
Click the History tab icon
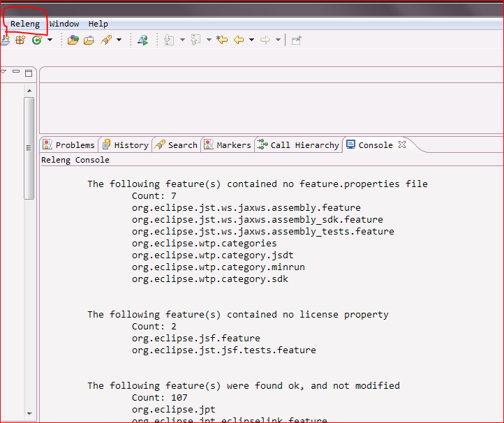[106, 144]
